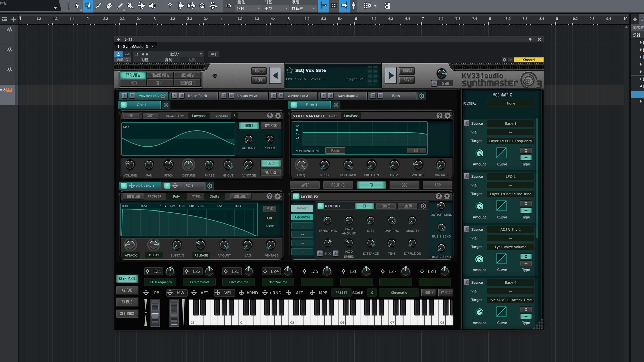Open Osc 1 settings gear
Image resolution: width=644 pixels, height=362 pixels.
[x=166, y=105]
